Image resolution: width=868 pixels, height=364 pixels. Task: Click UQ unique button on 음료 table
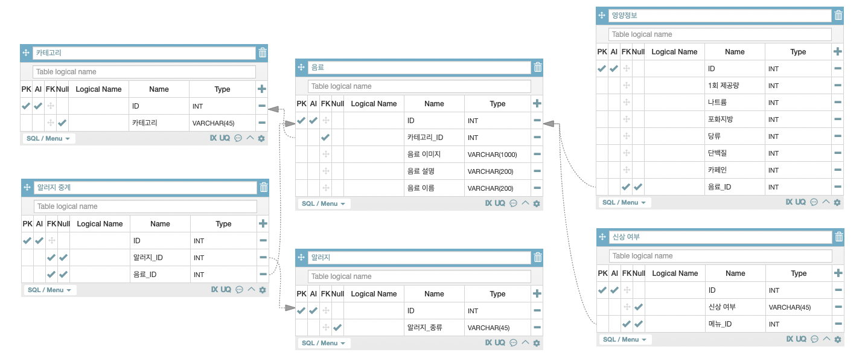pos(500,204)
